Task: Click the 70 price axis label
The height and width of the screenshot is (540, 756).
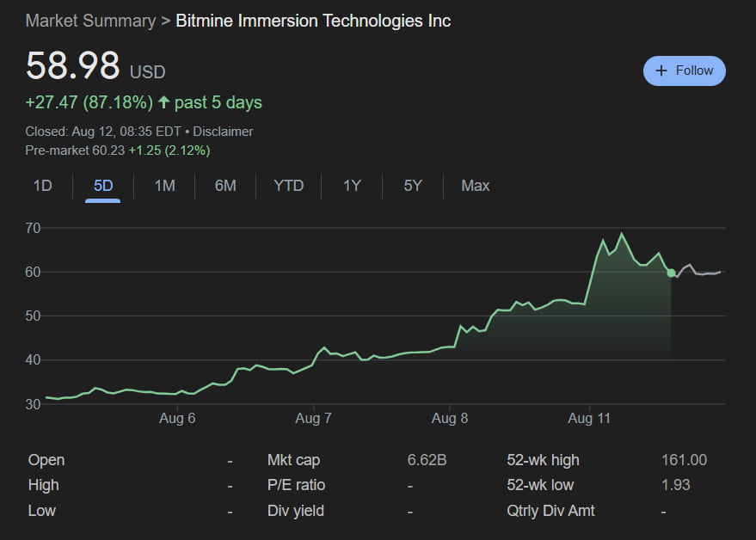Action: point(33,228)
